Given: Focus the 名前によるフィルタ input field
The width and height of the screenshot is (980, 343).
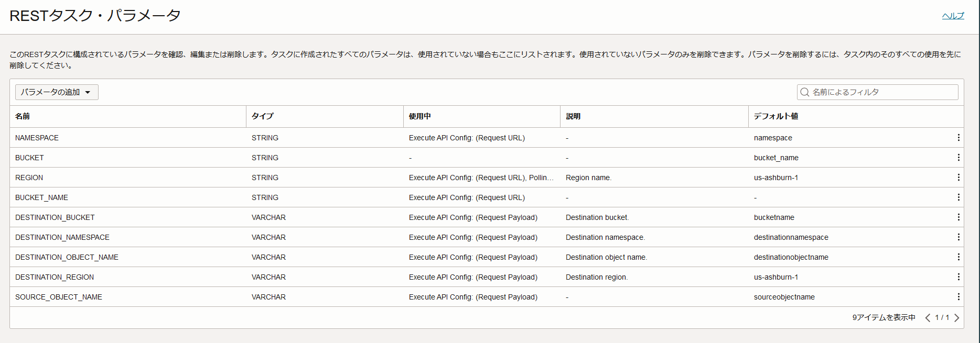Looking at the screenshot, I should [x=878, y=92].
